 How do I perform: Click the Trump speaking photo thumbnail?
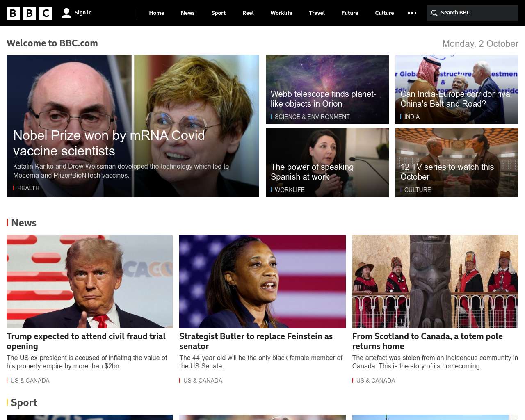tap(89, 281)
